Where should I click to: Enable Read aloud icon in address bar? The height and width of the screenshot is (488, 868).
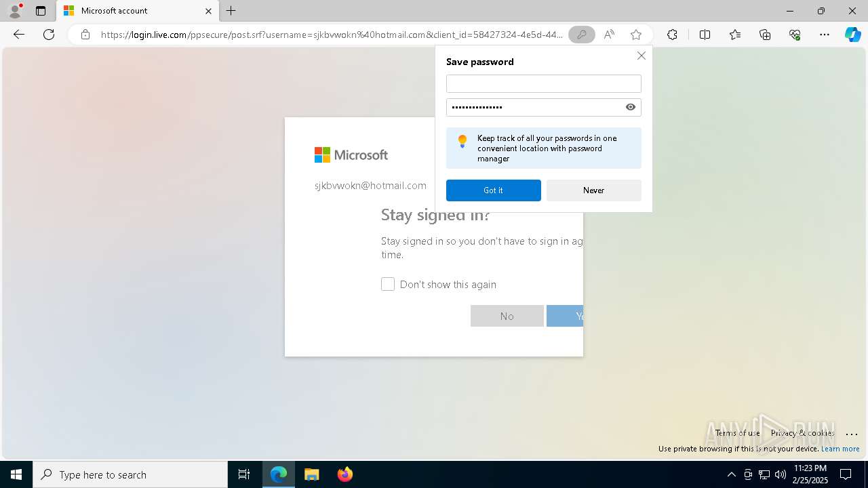[x=609, y=35]
